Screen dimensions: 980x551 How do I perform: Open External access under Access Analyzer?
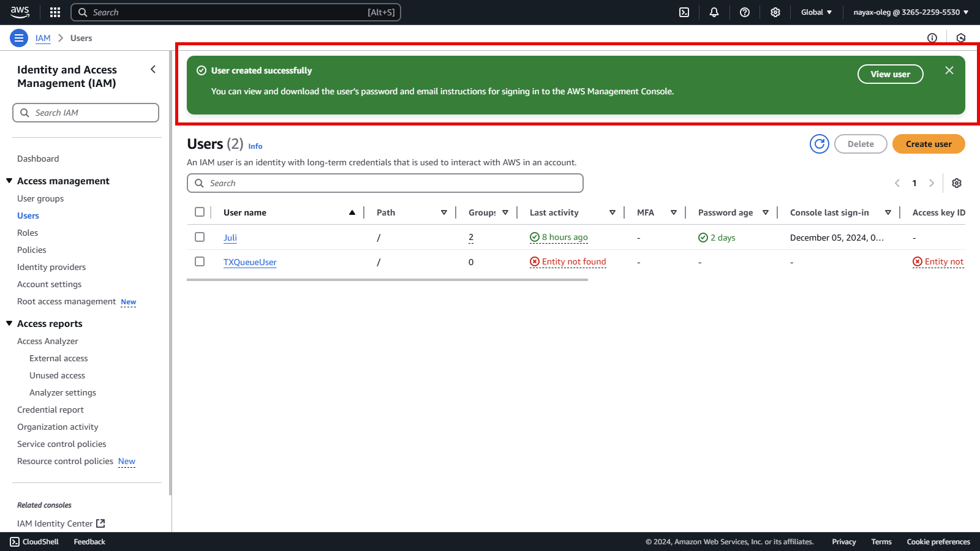(59, 358)
